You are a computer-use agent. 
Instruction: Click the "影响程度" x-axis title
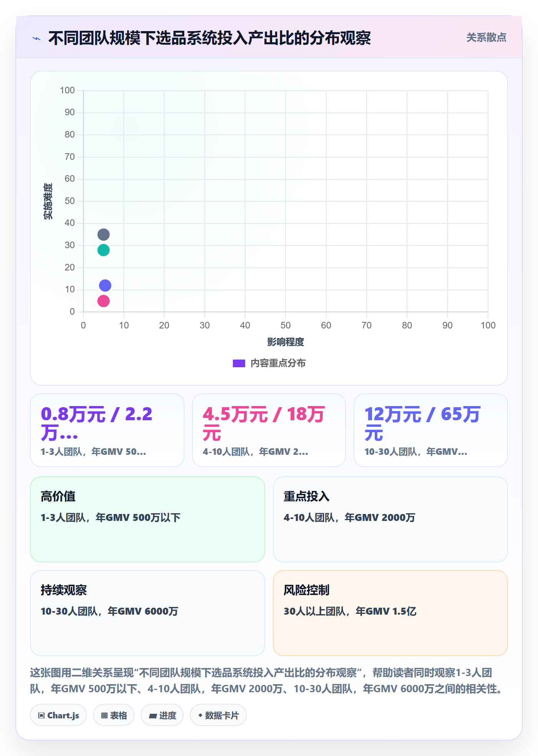pos(286,342)
